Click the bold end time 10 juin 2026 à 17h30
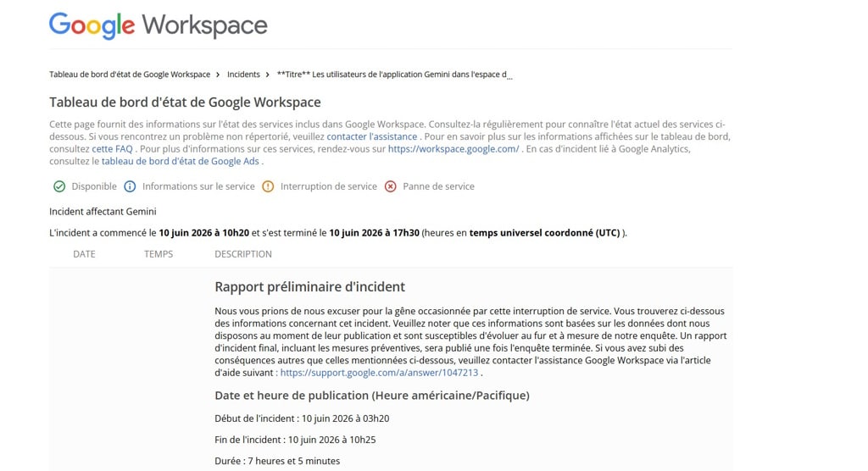Viewport: 868px width, 471px height. point(374,233)
